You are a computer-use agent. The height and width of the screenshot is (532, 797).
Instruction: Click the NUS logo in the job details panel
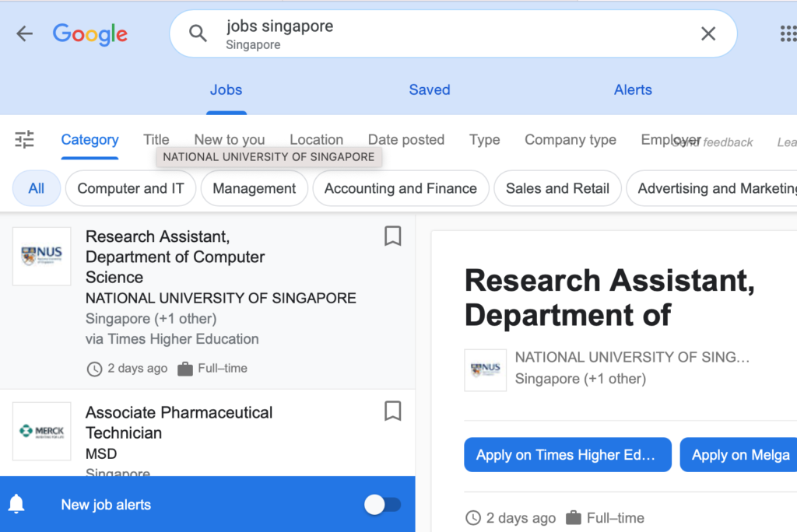[486, 370]
